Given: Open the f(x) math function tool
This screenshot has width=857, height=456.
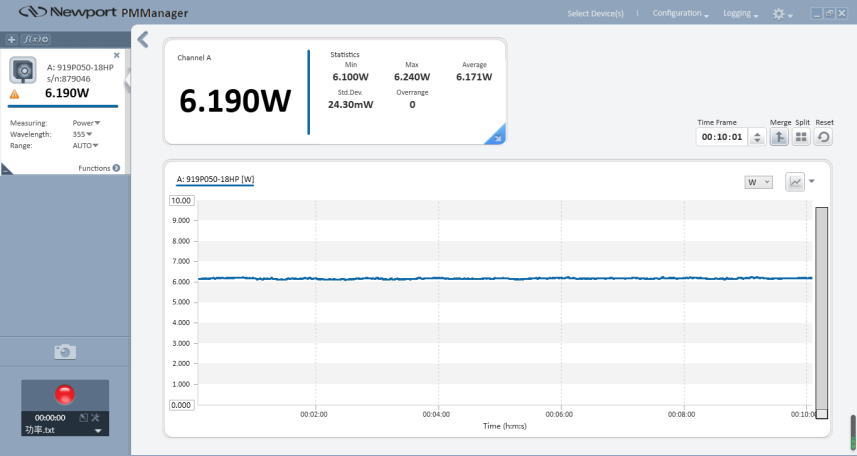Looking at the screenshot, I should click(36, 39).
